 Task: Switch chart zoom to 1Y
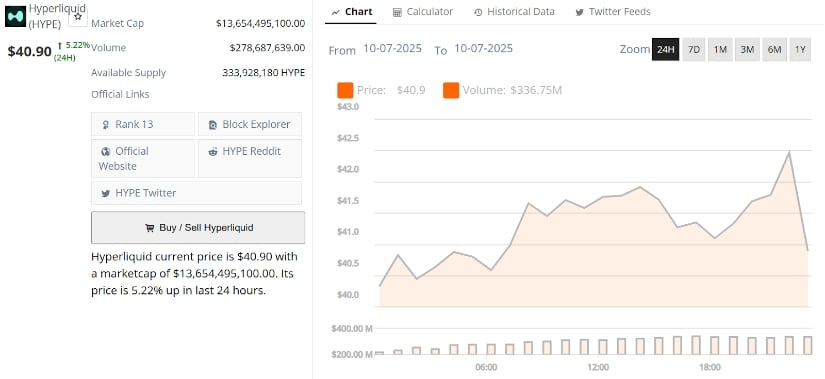tap(800, 49)
